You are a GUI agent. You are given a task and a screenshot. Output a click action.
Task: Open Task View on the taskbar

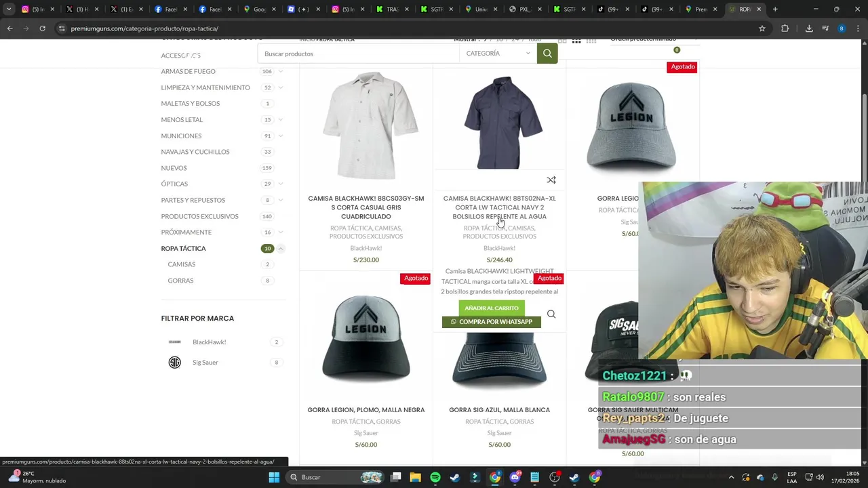(395, 477)
